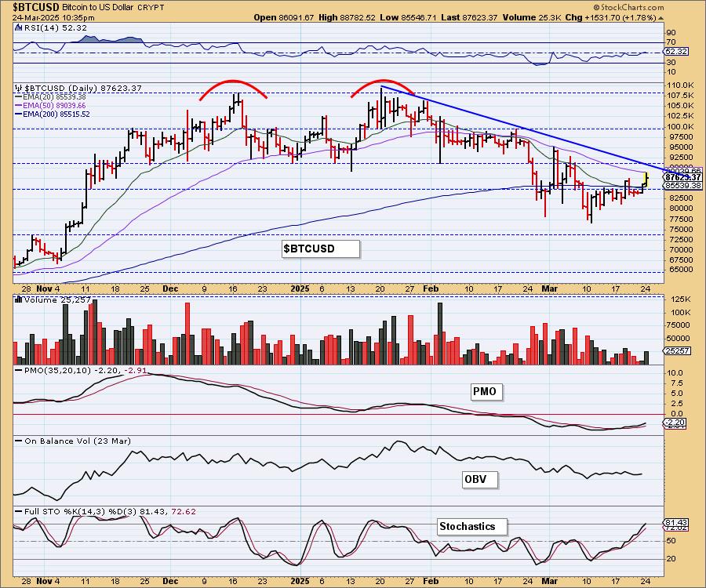
Task: Click the '2025' label on price panel date axis
Action: (300, 289)
